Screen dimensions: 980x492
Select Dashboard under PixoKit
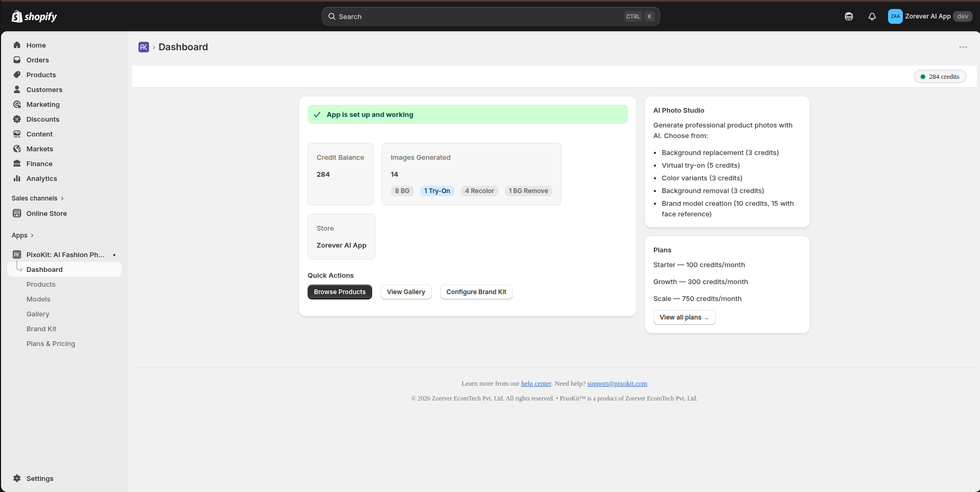click(64, 269)
